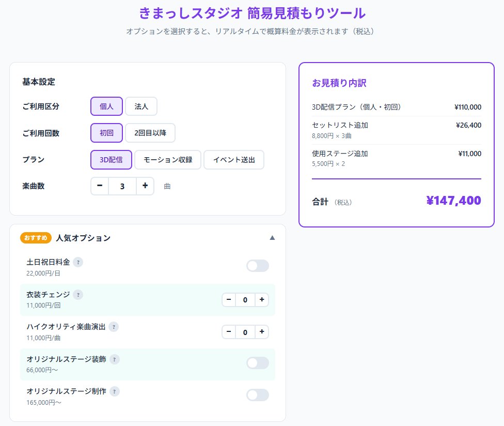Switch utilization to 法人

[x=141, y=106]
